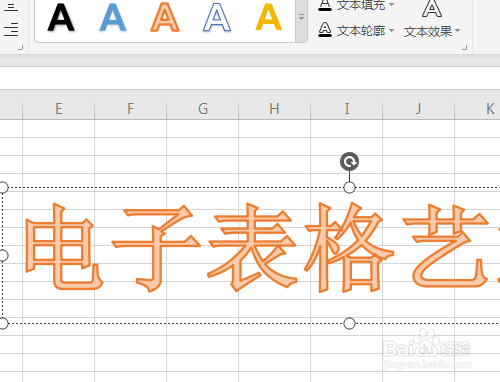Apply the solid blue WordArt style

[x=113, y=17]
